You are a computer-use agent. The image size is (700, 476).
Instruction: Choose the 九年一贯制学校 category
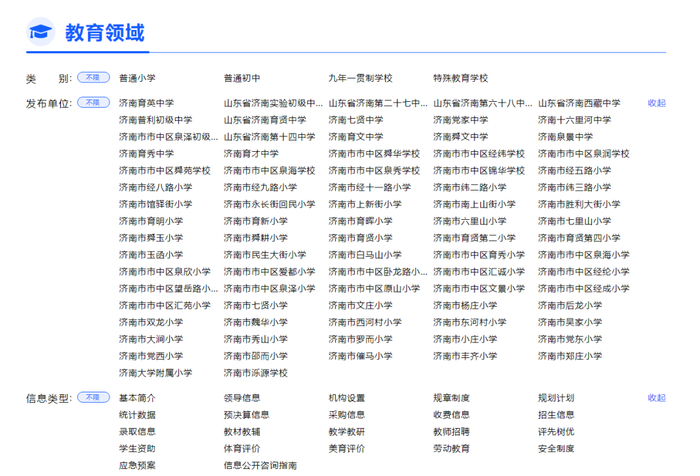click(360, 78)
